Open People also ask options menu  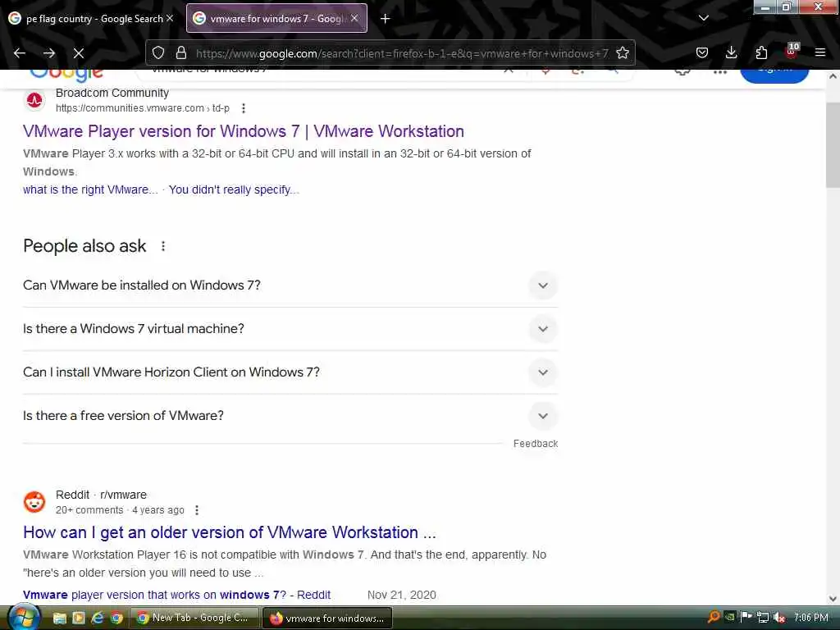(x=163, y=246)
